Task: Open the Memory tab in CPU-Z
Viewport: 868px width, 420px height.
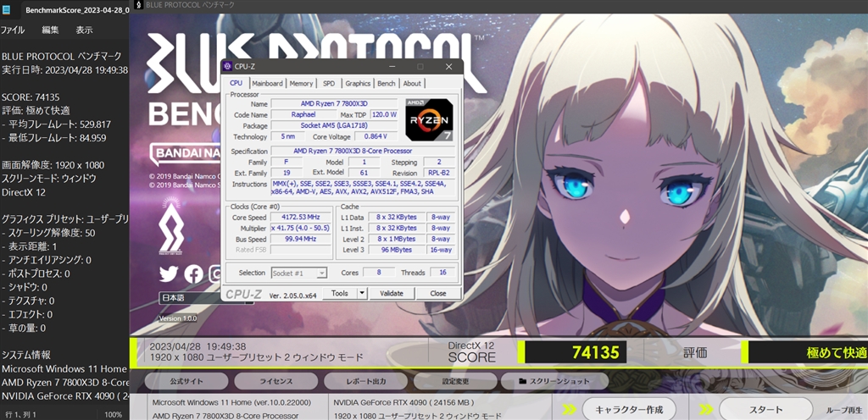Action: [301, 84]
